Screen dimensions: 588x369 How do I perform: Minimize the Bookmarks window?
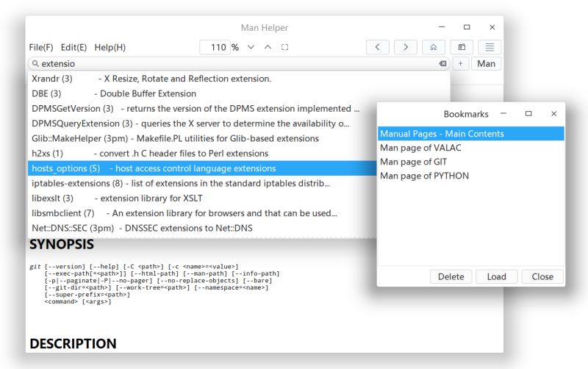pyautogui.click(x=503, y=114)
